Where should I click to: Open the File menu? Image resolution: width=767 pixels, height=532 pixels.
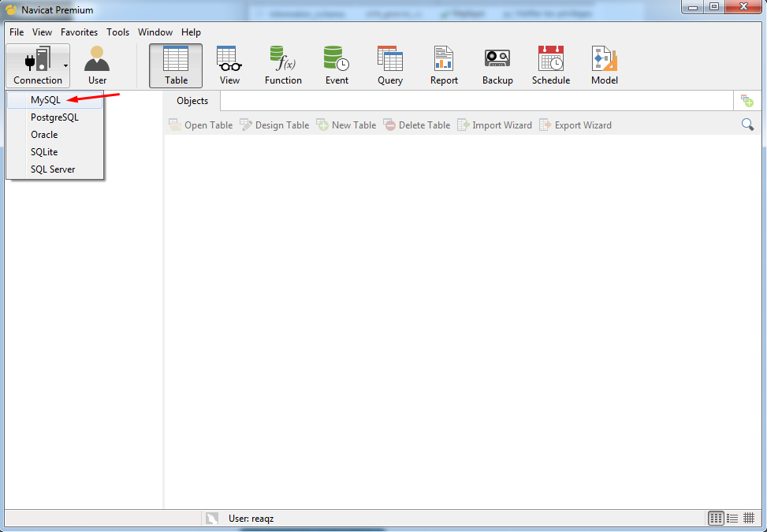(17, 32)
